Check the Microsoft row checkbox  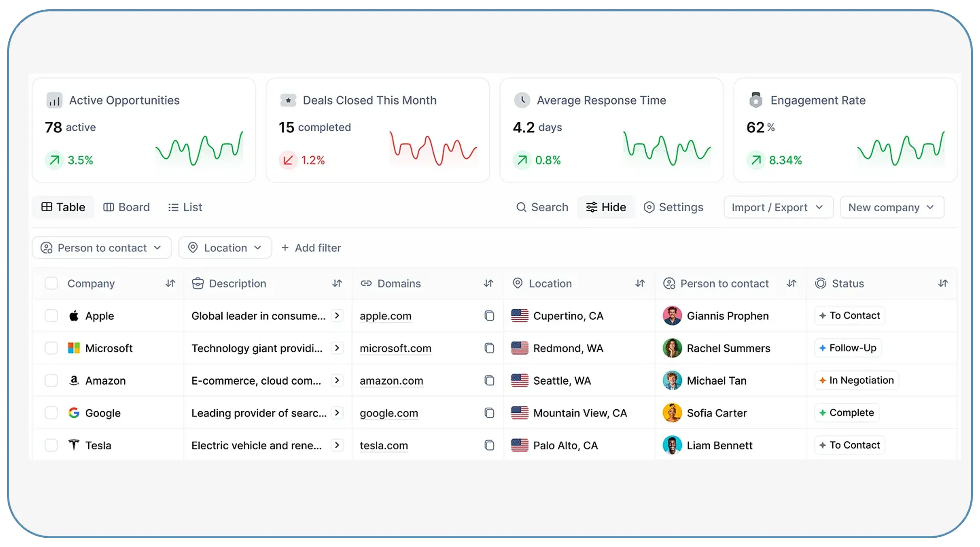[51, 348]
